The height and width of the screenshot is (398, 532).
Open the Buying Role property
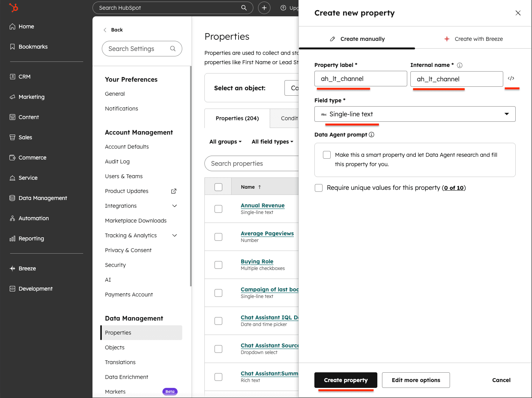point(257,261)
